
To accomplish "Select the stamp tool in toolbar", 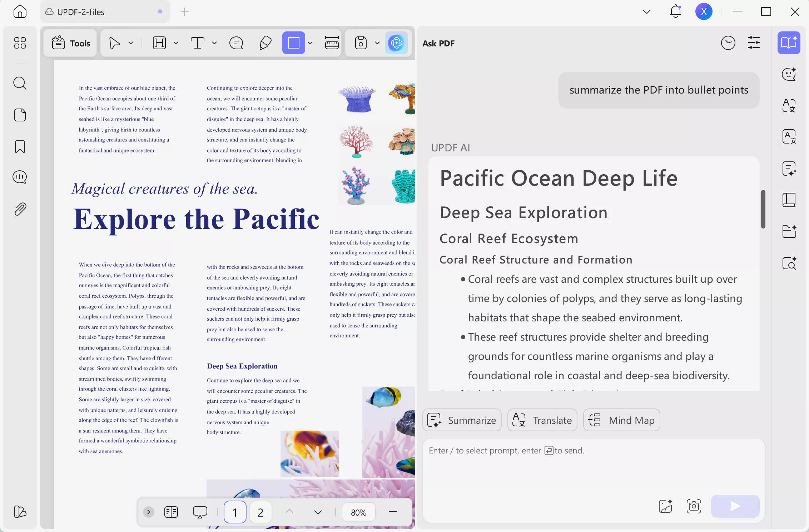I will pos(361,43).
